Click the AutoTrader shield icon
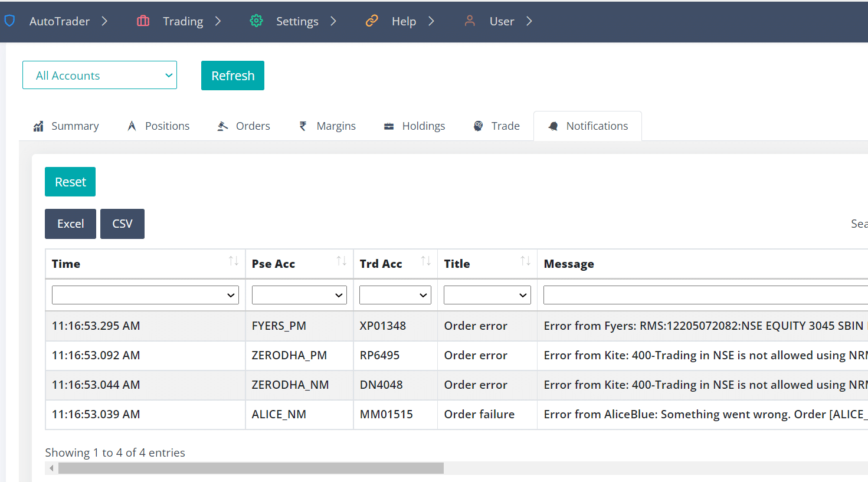This screenshot has height=482, width=868. pos(9,21)
